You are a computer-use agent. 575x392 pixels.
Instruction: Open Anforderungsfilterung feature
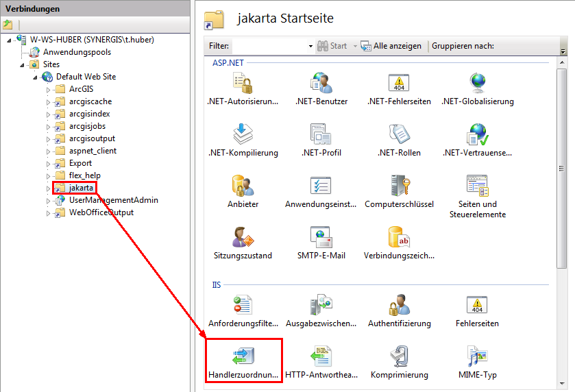pos(243,311)
